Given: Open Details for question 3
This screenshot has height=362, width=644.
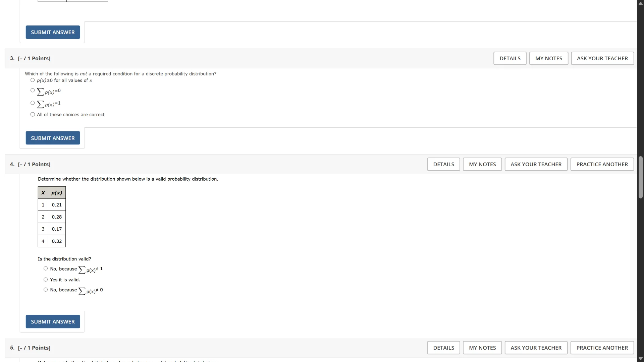Looking at the screenshot, I should 509,58.
